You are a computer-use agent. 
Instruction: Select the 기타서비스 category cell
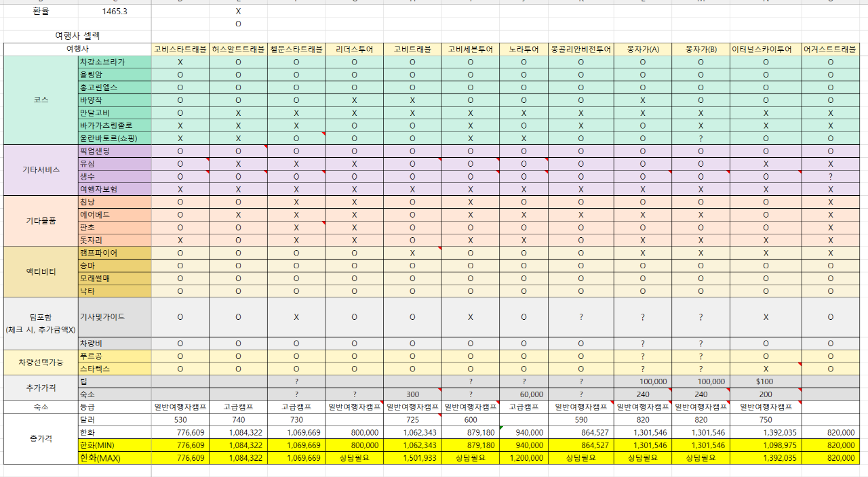[x=40, y=170]
